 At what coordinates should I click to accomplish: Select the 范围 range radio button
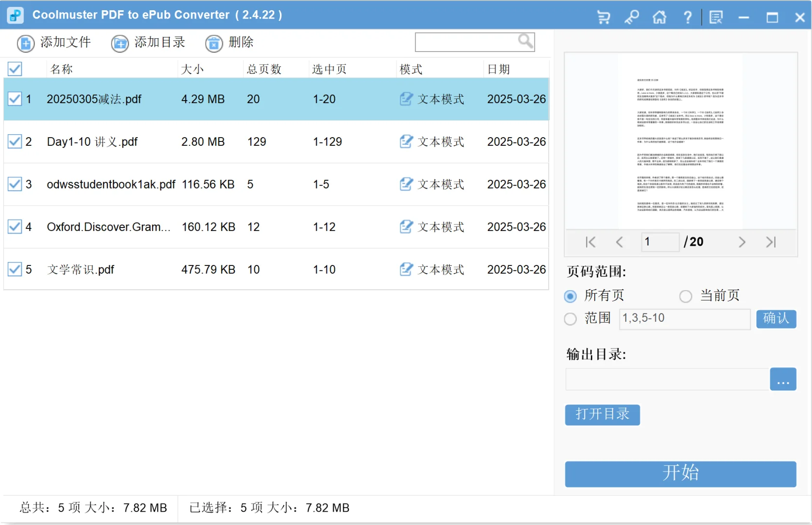[x=570, y=319]
